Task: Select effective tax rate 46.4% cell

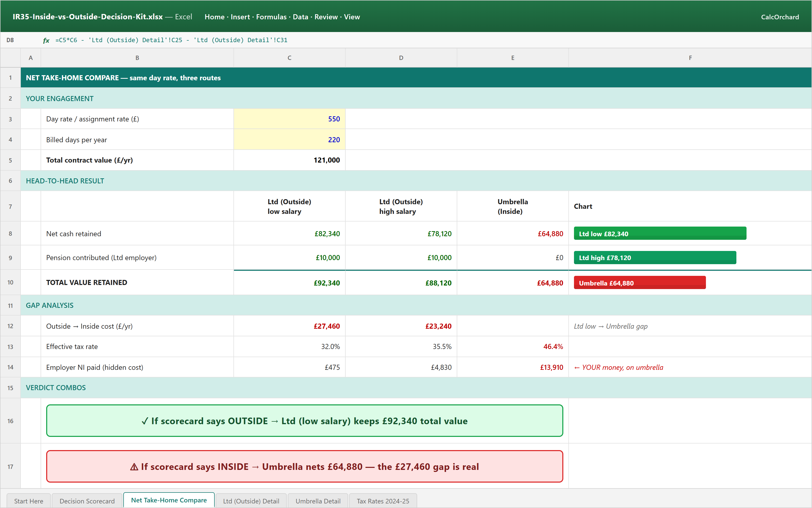Action: [x=513, y=346]
